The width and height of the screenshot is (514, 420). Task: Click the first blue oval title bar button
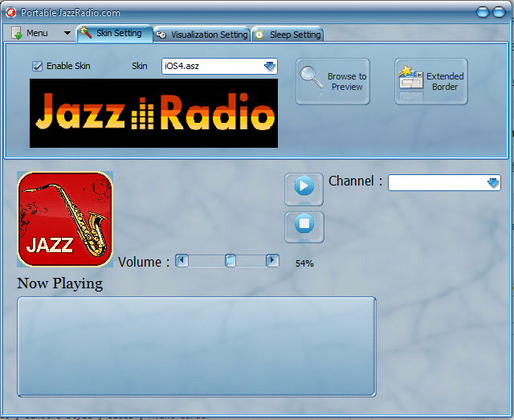pyautogui.click(x=482, y=13)
